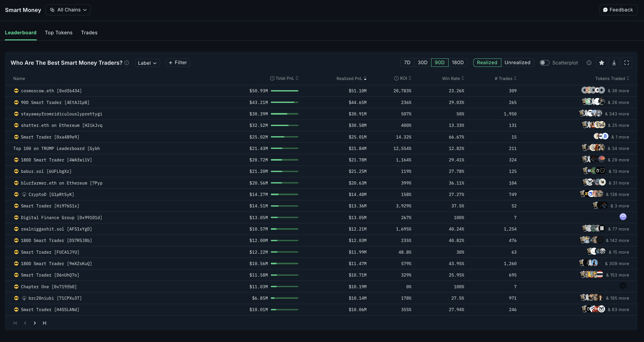The image size is (644, 342).
Task: Select the 7D time range
Action: click(407, 63)
